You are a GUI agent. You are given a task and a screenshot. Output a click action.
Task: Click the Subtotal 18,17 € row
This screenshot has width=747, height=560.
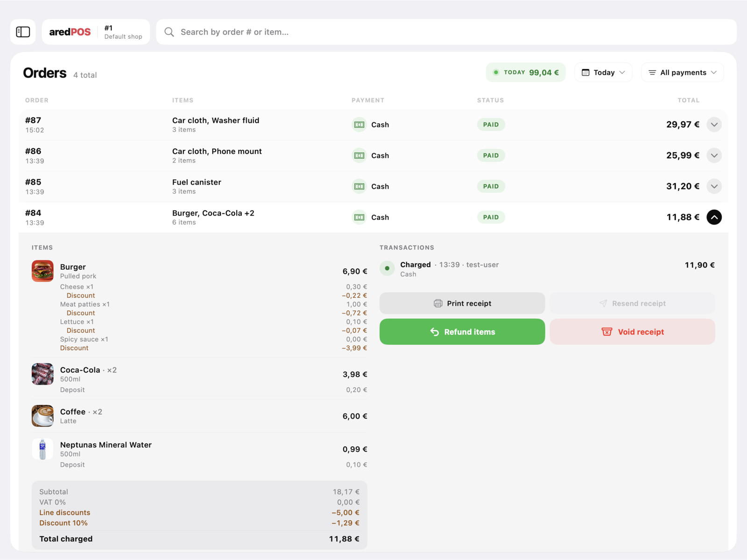coord(199,492)
